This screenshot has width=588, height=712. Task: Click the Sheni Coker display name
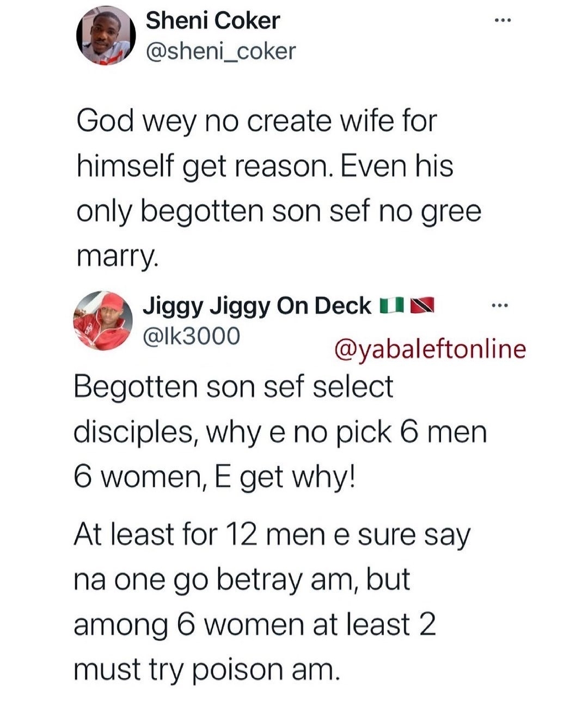[213, 21]
